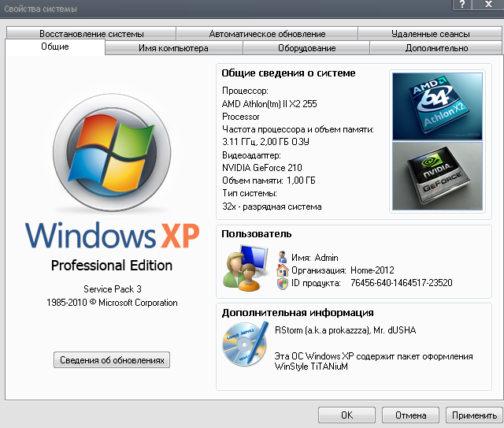Click the Общие сведения о системе heading
The width and height of the screenshot is (504, 428).
[x=288, y=73]
